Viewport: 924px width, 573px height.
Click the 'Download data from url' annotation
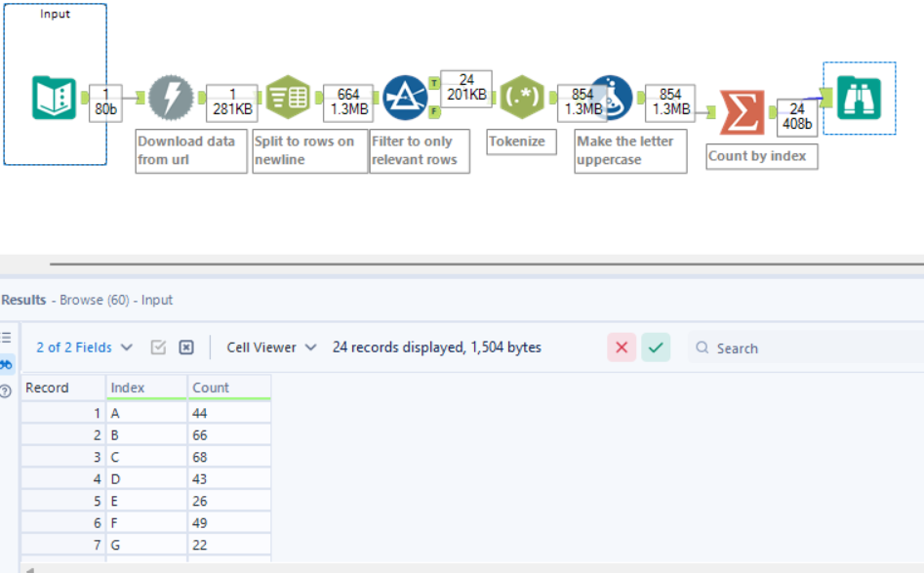pyautogui.click(x=191, y=151)
